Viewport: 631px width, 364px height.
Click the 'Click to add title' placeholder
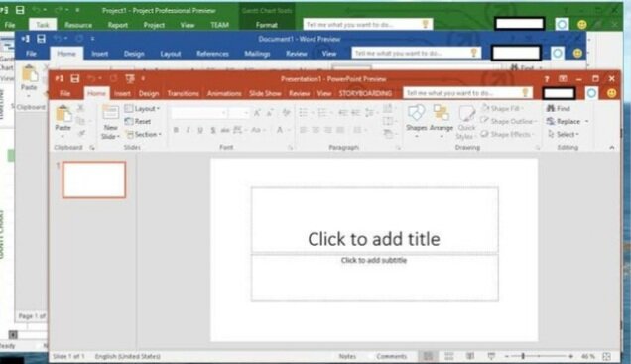click(x=374, y=220)
